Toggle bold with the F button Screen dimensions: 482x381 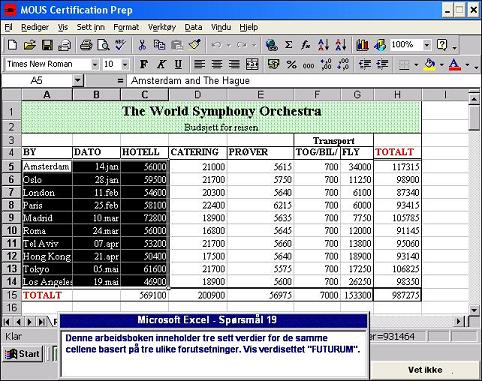144,64
